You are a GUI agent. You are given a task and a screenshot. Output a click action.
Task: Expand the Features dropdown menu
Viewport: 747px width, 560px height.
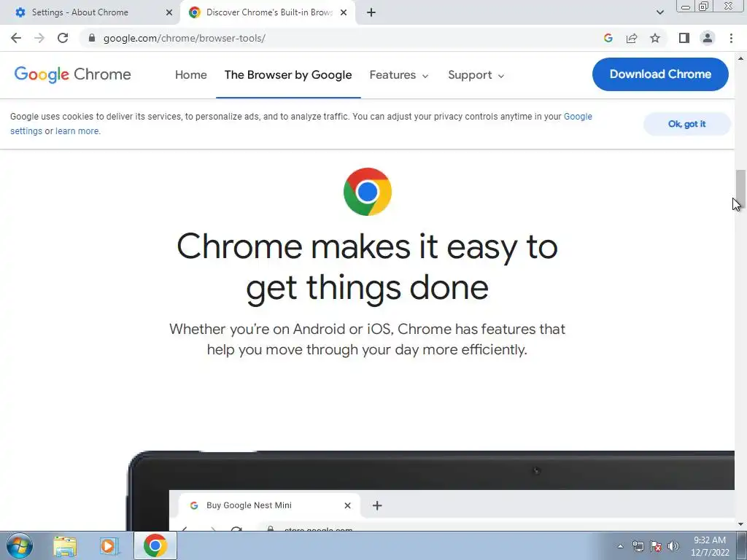click(399, 75)
